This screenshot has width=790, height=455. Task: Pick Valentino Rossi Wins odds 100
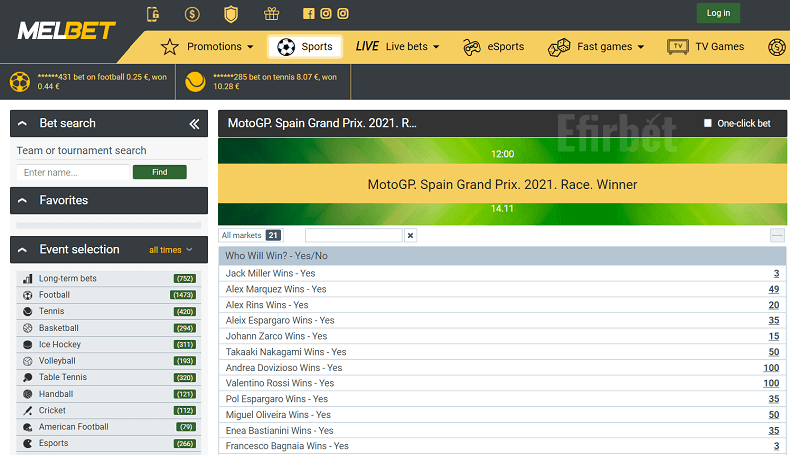[771, 383]
